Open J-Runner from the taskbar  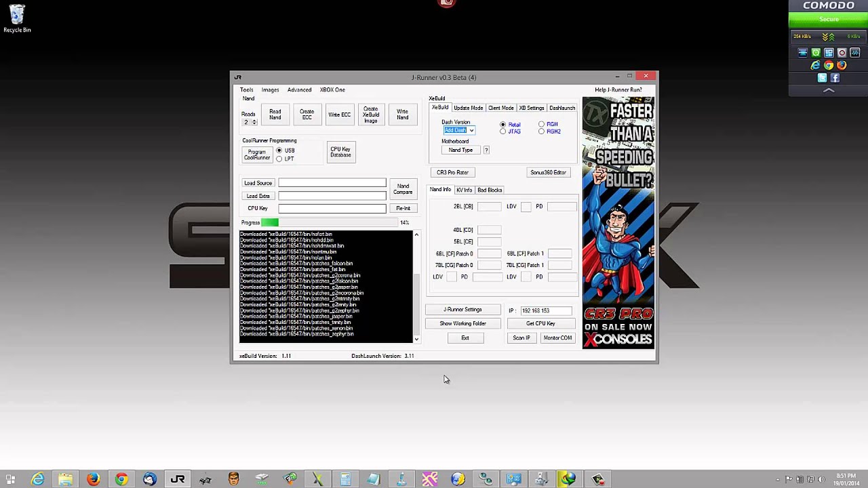pos(178,480)
